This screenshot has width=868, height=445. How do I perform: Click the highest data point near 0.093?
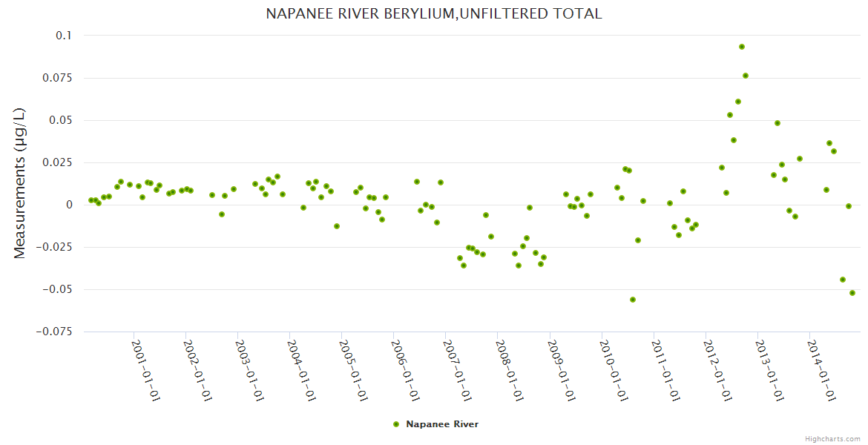click(x=741, y=47)
